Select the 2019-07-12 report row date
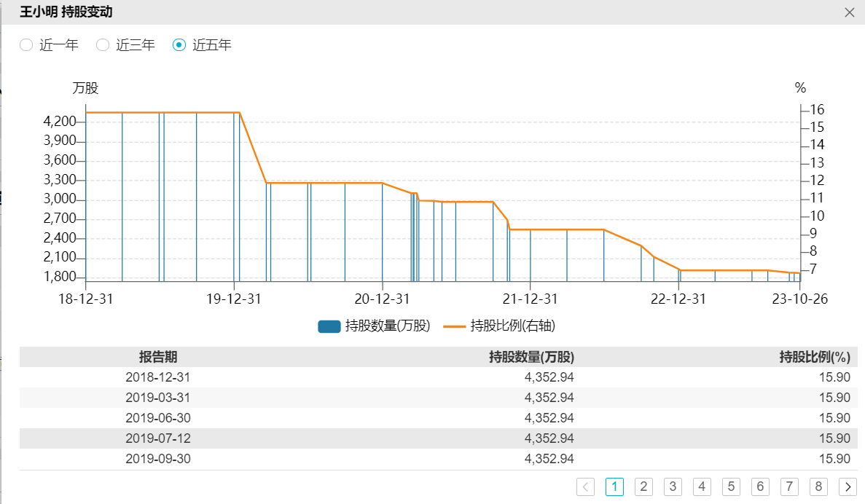Screen dimensions: 865x504 pos(158,438)
